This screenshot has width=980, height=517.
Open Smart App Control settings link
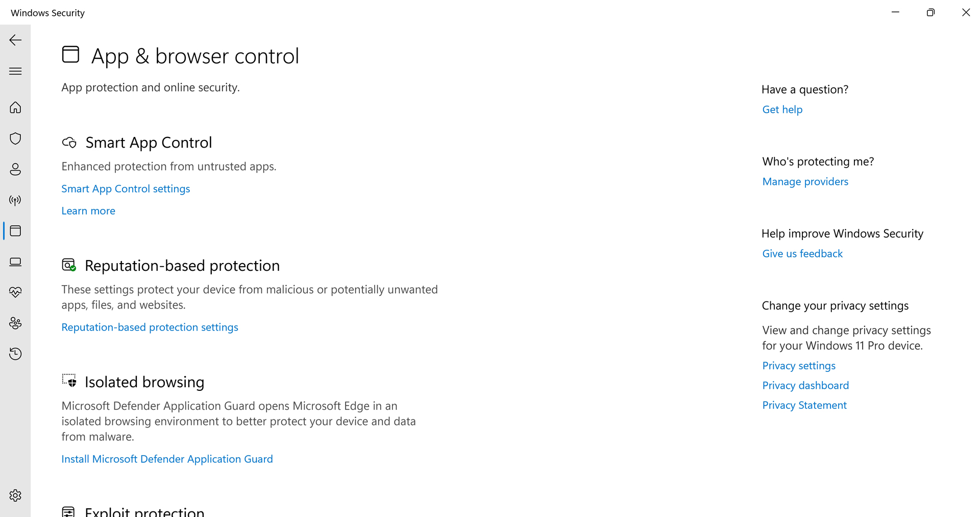click(x=126, y=189)
